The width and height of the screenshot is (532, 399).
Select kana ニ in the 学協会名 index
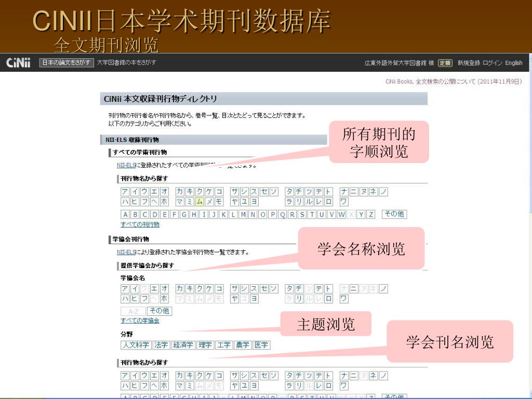tap(354, 289)
